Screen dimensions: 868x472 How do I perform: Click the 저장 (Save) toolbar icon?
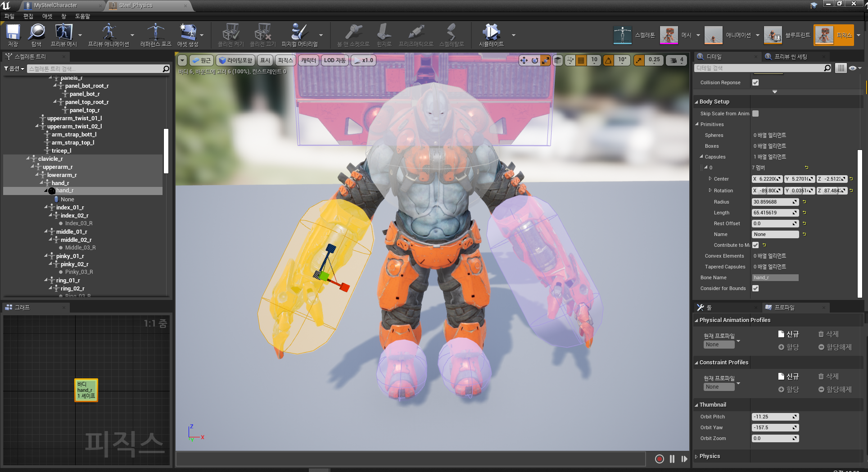pyautogui.click(x=13, y=35)
